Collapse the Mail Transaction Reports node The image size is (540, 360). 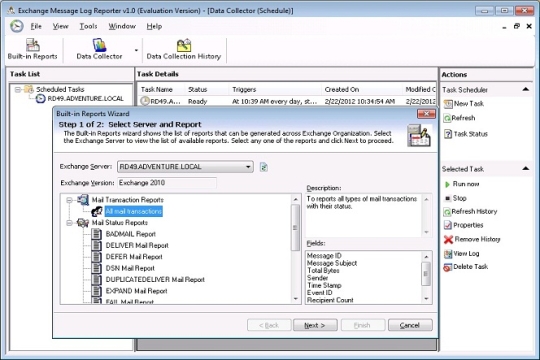click(69, 200)
